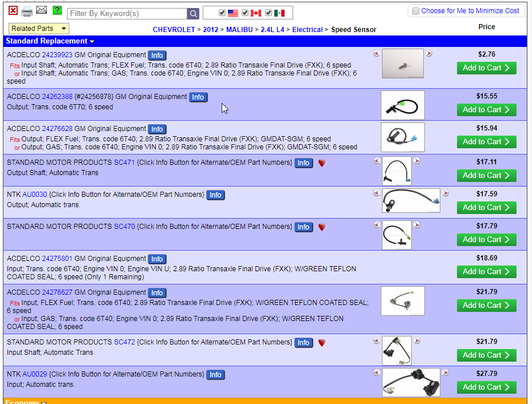
Task: Click heart icon for SC471
Action: (x=322, y=163)
